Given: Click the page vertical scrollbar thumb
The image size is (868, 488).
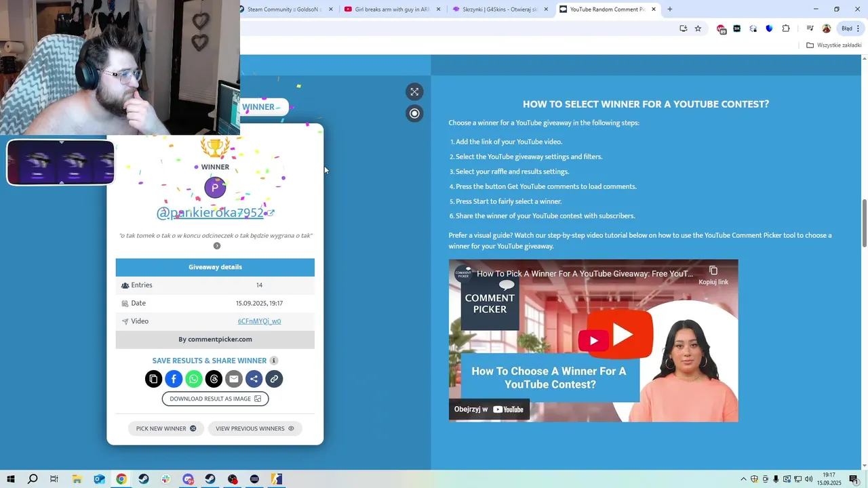Looking at the screenshot, I should pos(864,224).
